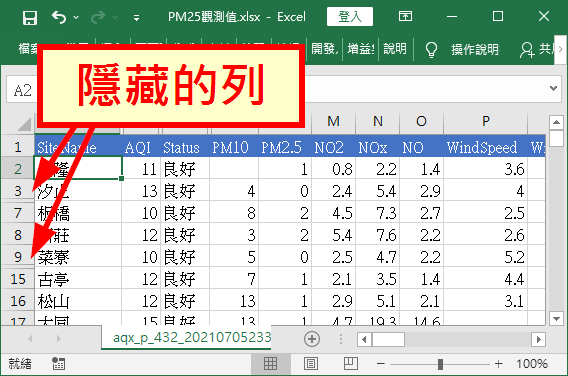568x376 pixels.
Task: Select row 15 header
Action: (18, 279)
